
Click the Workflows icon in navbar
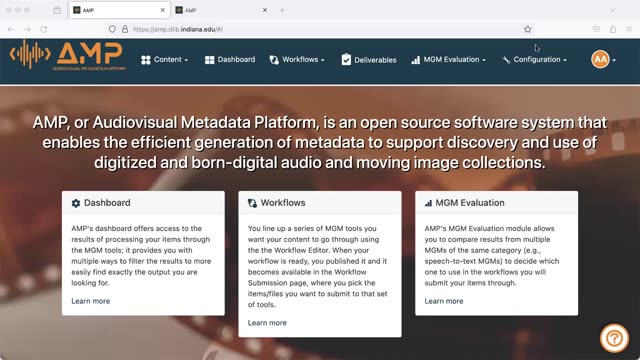click(x=274, y=60)
